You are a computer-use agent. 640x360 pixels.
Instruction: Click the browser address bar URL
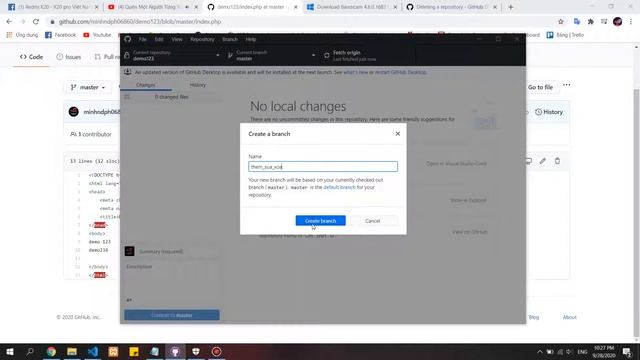140,22
